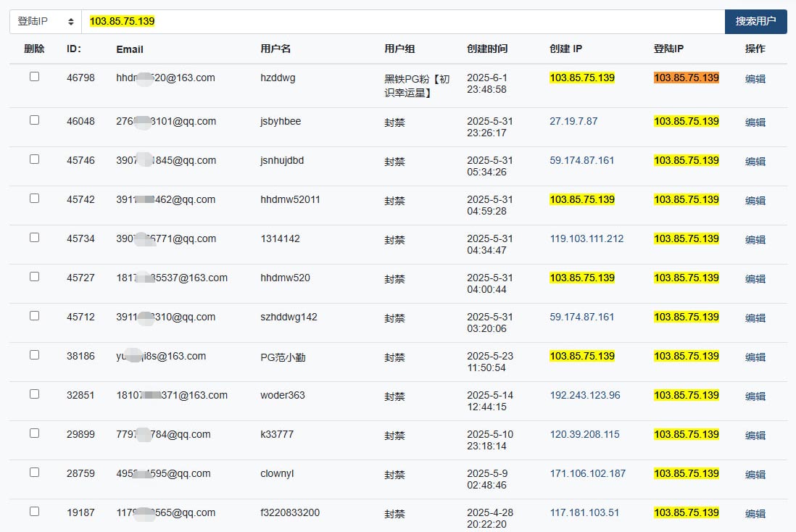
Task: Click the 搜索用户 button
Action: (x=755, y=21)
